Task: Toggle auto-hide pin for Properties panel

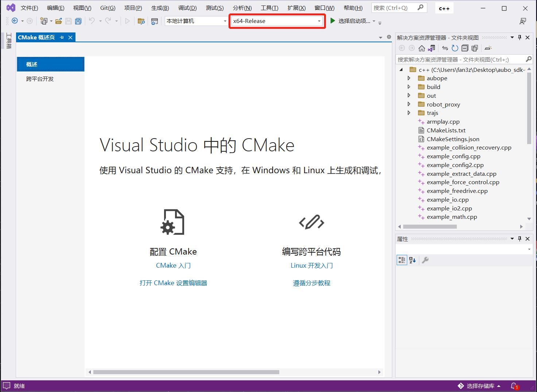Action: click(x=520, y=239)
